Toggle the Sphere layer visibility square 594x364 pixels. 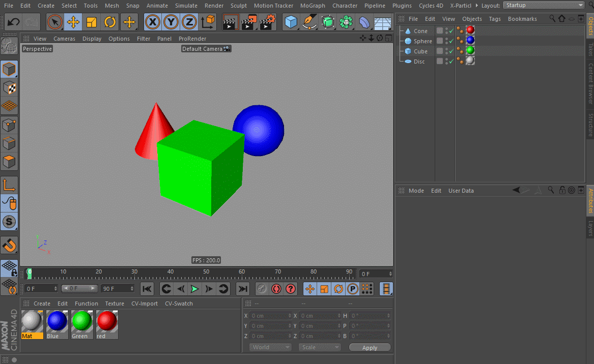439,41
